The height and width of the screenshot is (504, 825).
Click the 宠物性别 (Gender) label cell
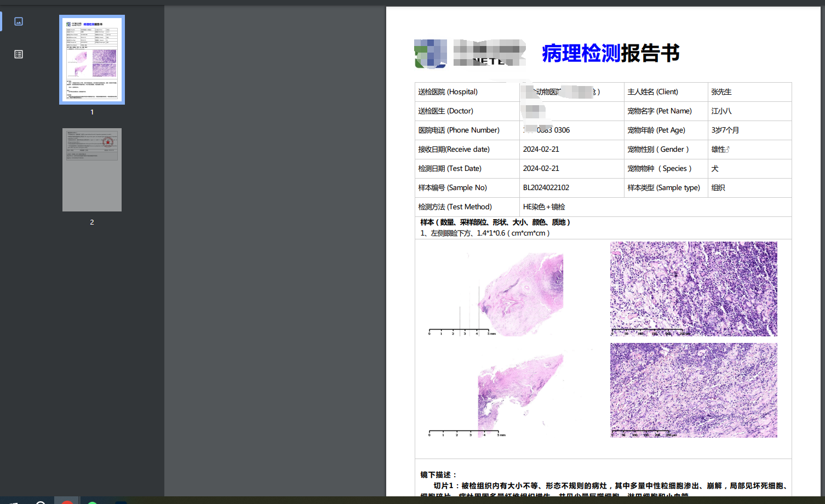point(666,150)
